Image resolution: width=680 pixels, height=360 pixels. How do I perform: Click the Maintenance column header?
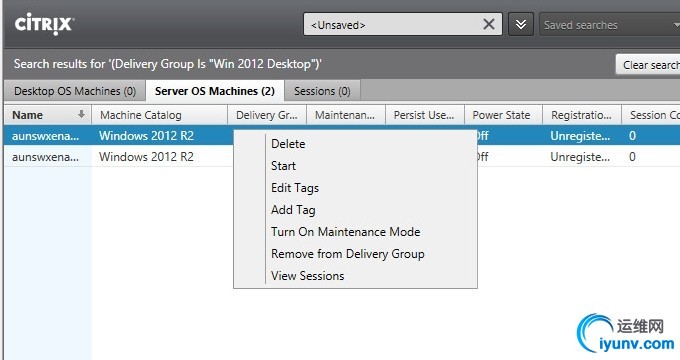tap(346, 115)
